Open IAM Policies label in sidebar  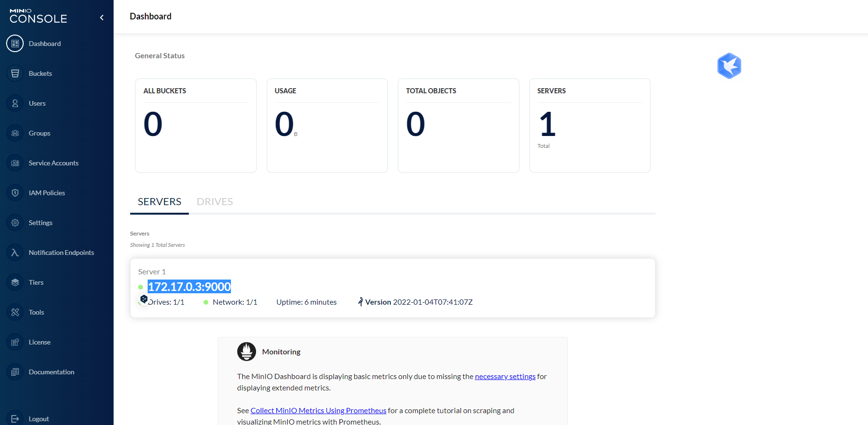pyautogui.click(x=47, y=193)
